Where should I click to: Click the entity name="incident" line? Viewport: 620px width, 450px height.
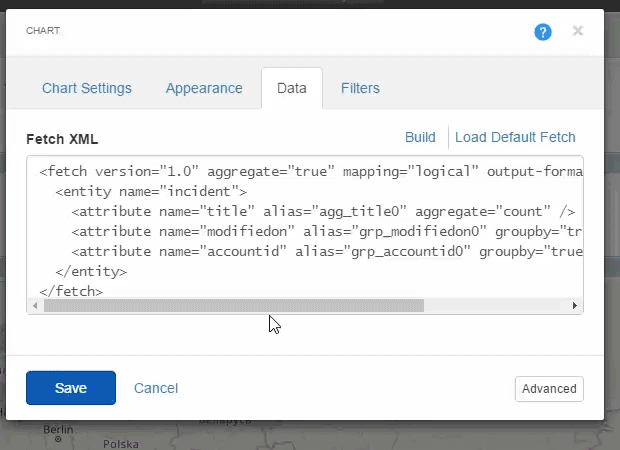point(151,192)
